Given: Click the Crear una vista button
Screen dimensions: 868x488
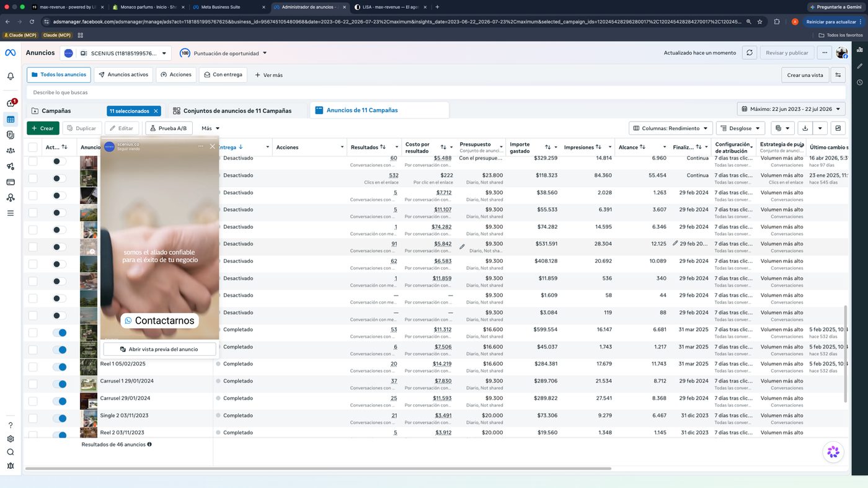Looking at the screenshot, I should tap(805, 75).
